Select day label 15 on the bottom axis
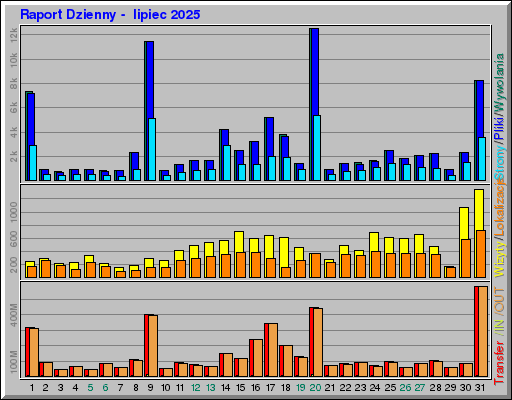 [240, 388]
